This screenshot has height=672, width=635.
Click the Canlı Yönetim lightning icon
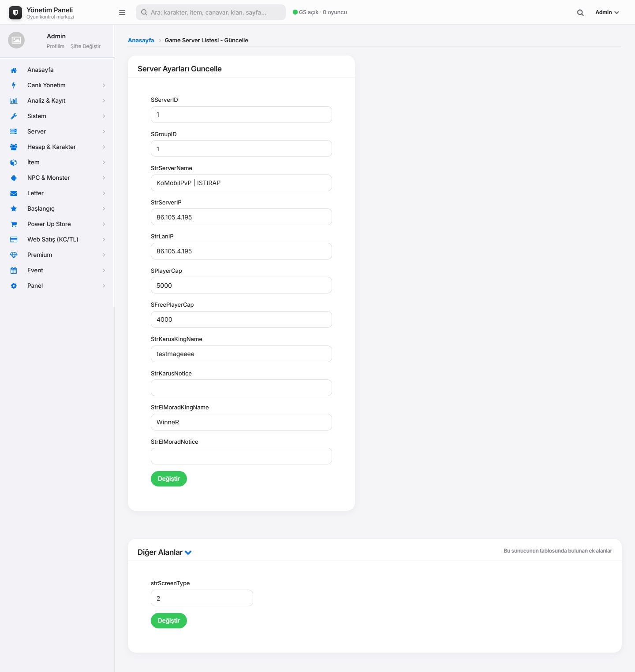click(x=14, y=85)
